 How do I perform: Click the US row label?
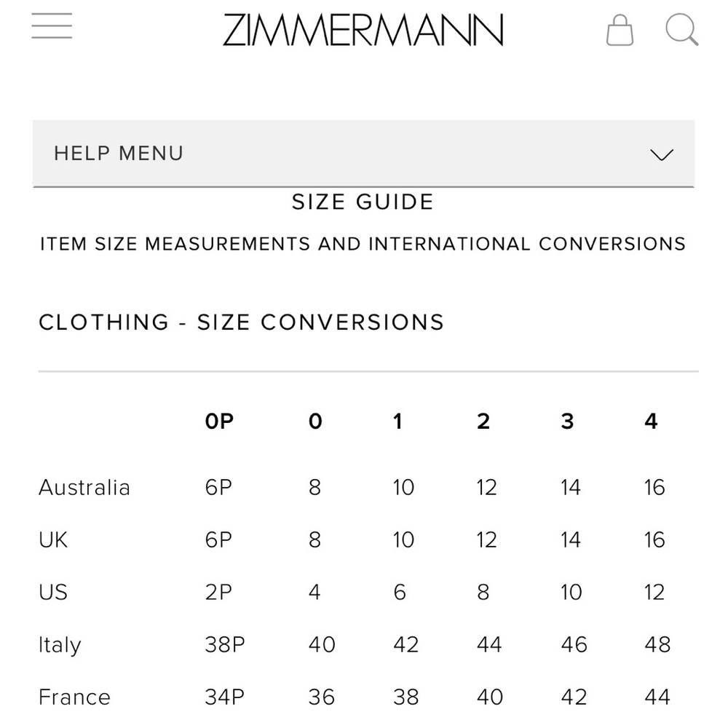53,593
